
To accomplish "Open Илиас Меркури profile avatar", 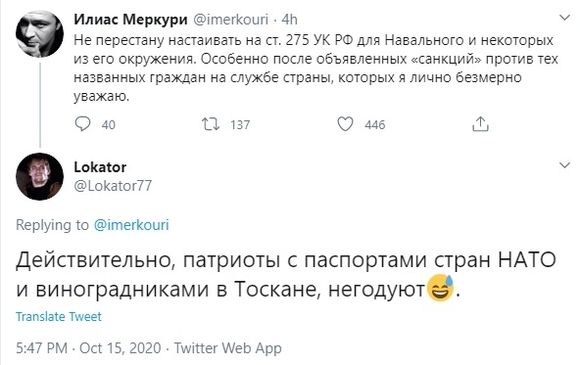I will tap(40, 34).
